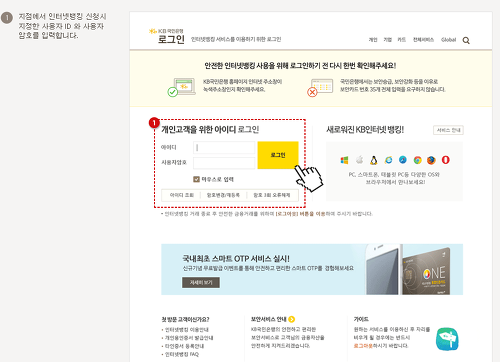Click the 아이디 조회 button
Viewport: 500px width, 362px height.
(x=181, y=195)
